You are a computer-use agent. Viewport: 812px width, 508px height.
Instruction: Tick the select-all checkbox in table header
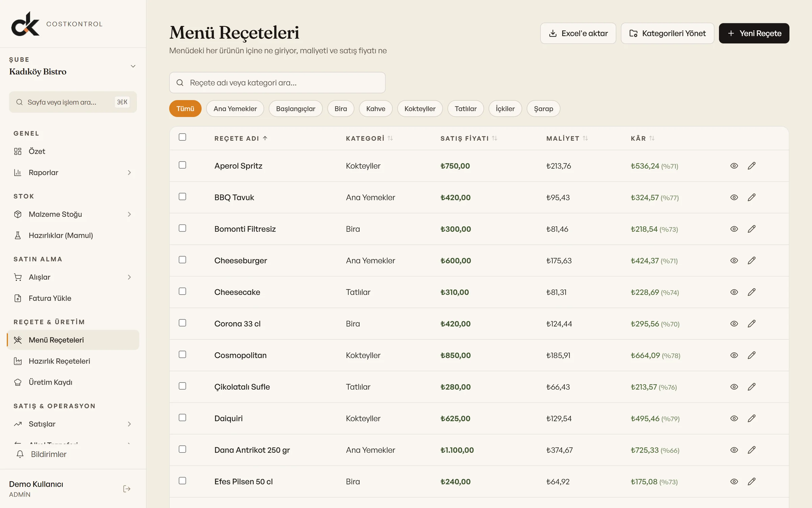point(182,137)
